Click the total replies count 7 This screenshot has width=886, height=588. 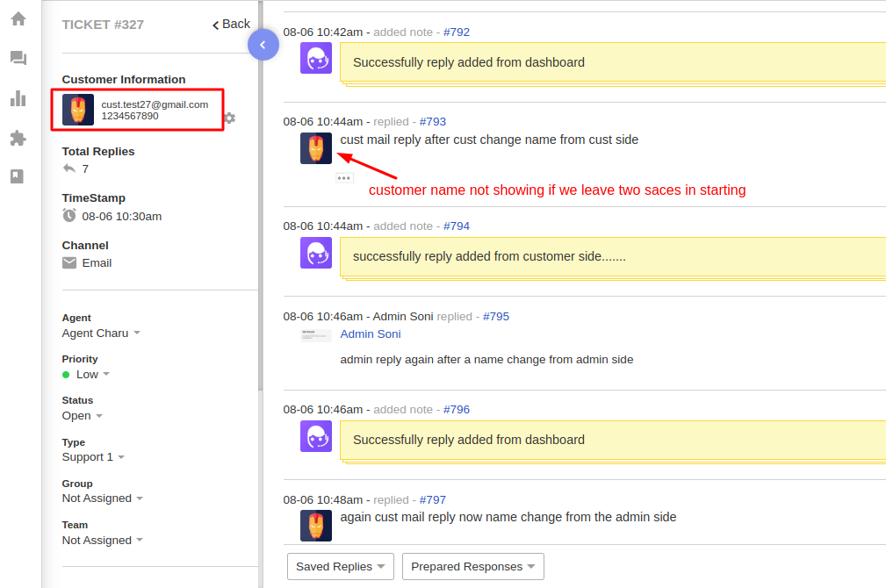point(85,169)
